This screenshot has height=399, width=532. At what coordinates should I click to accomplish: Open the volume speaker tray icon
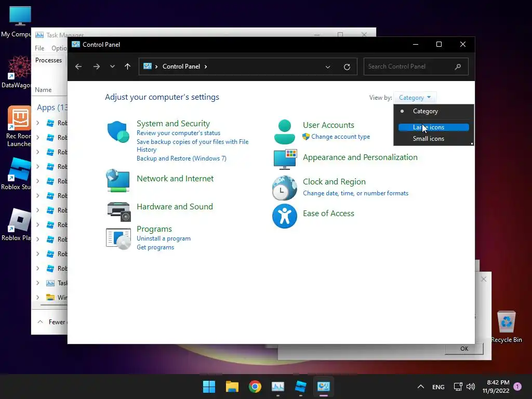pos(471,387)
